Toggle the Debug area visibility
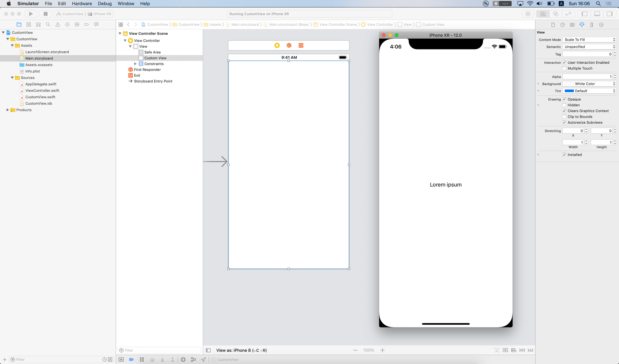The image size is (619, 364). point(597,14)
